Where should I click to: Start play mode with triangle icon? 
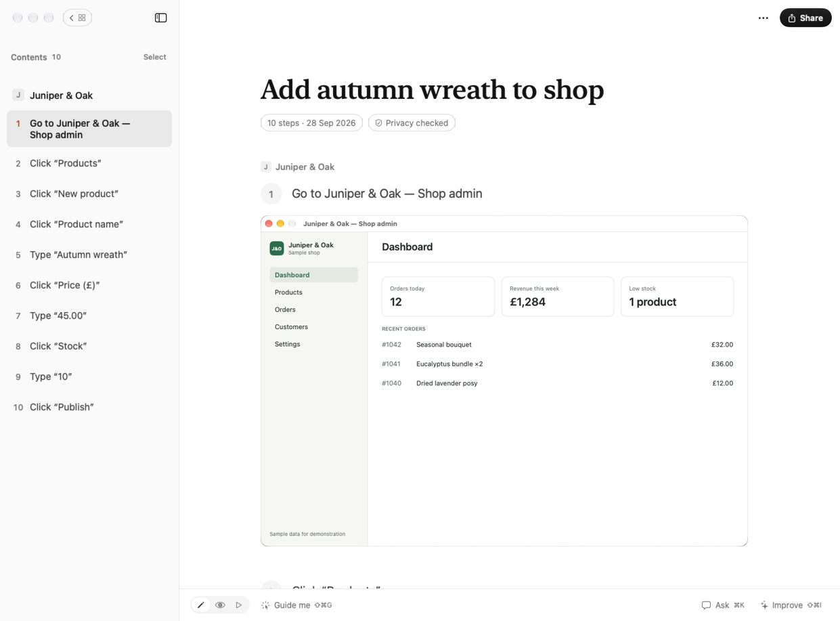click(239, 605)
